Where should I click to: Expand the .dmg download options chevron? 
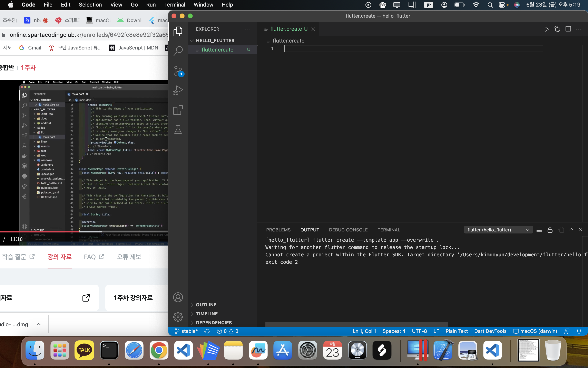click(39, 324)
